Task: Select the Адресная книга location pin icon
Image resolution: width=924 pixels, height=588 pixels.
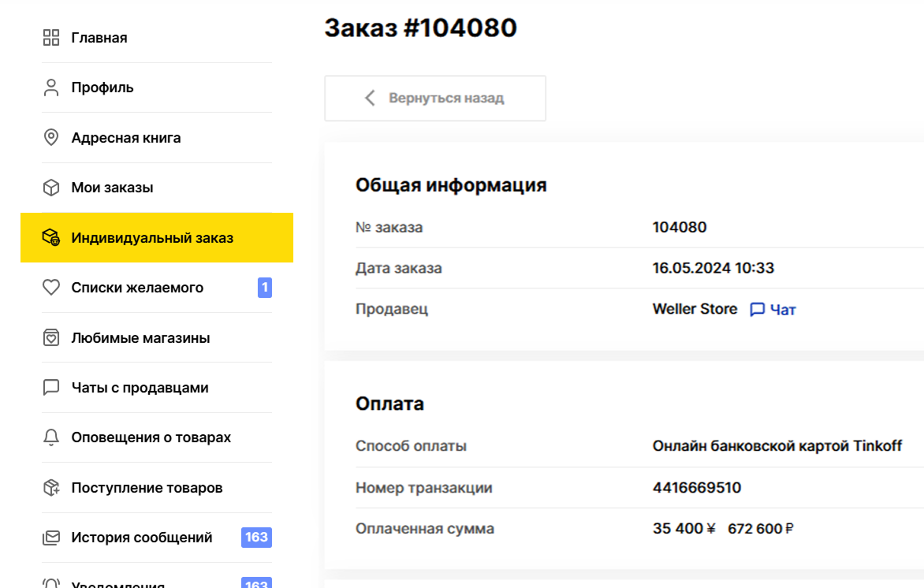Action: point(50,136)
